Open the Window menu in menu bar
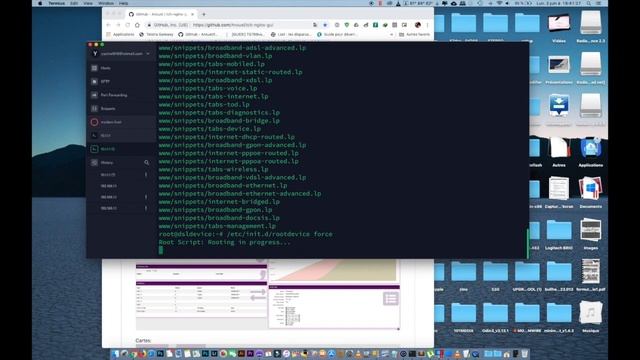640x360 pixels. pyautogui.click(x=106, y=3)
